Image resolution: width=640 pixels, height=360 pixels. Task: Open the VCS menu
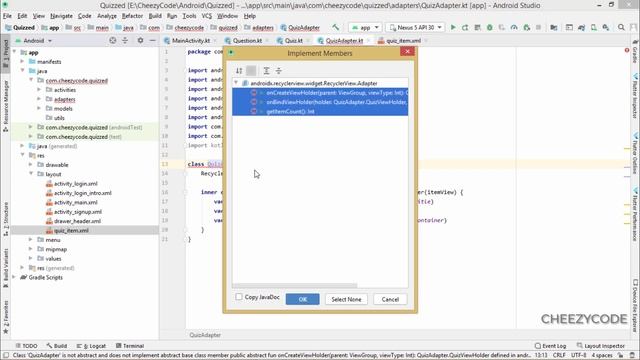click(x=207, y=16)
